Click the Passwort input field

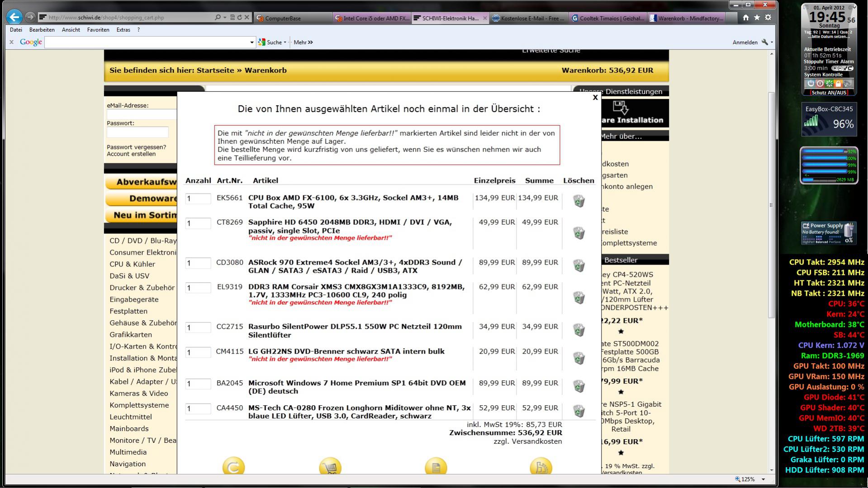click(138, 132)
